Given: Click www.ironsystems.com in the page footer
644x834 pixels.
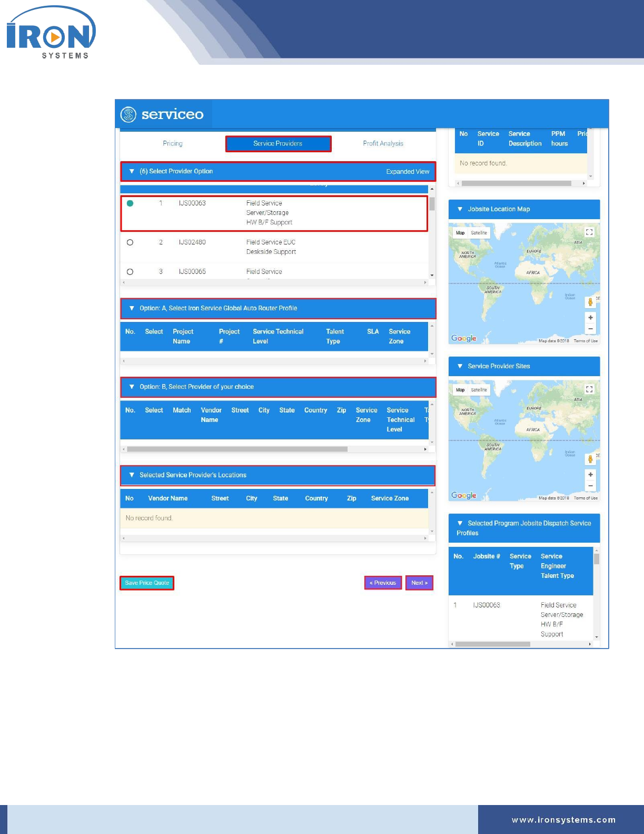Looking at the screenshot, I should 563,820.
